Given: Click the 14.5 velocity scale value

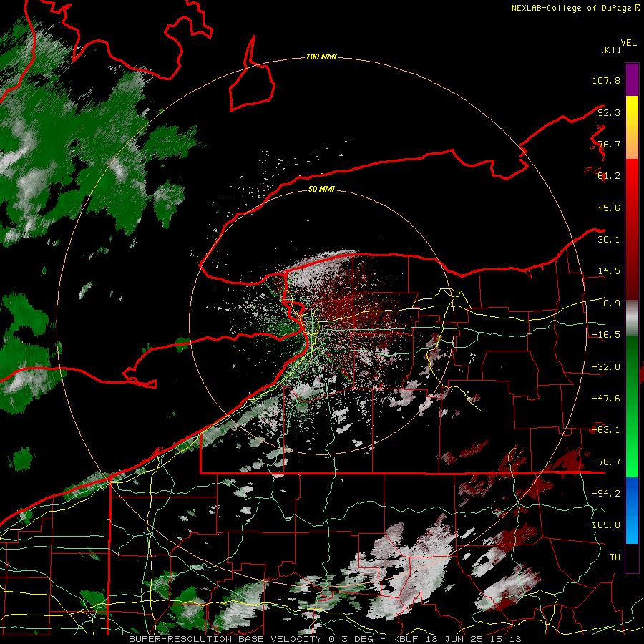Looking at the screenshot, I should point(609,271).
